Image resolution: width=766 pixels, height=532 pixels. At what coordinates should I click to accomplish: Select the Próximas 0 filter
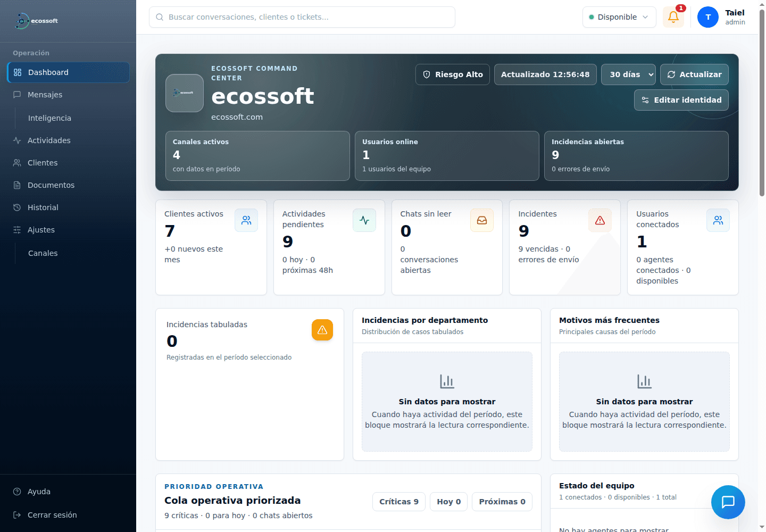(x=502, y=502)
